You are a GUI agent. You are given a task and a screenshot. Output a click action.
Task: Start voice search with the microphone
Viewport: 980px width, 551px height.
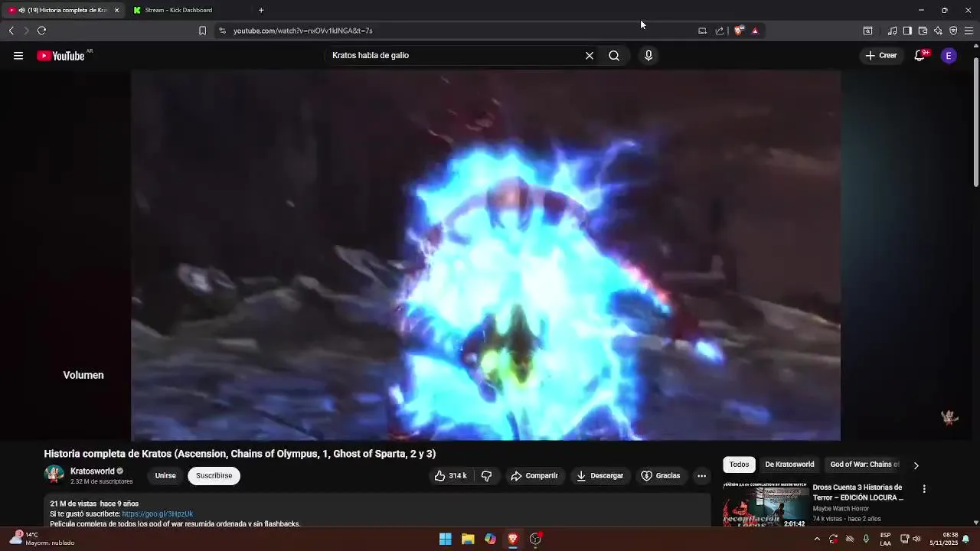tap(648, 56)
